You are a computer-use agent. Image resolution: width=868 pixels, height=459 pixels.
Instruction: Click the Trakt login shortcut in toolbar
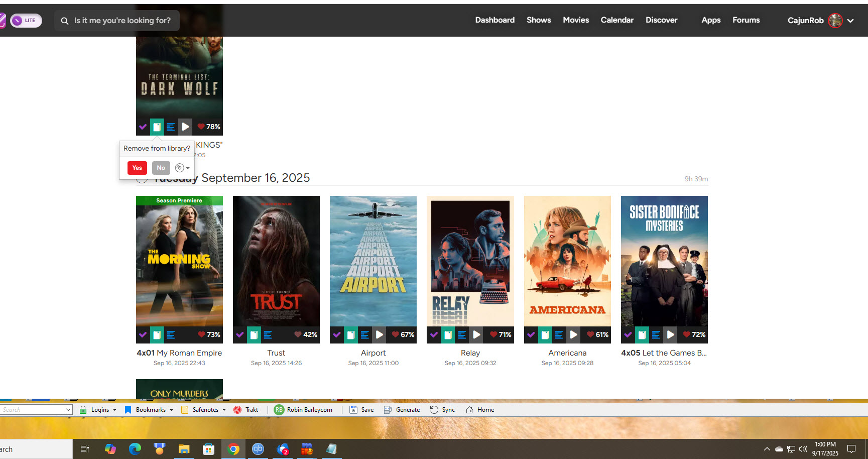[x=246, y=410]
